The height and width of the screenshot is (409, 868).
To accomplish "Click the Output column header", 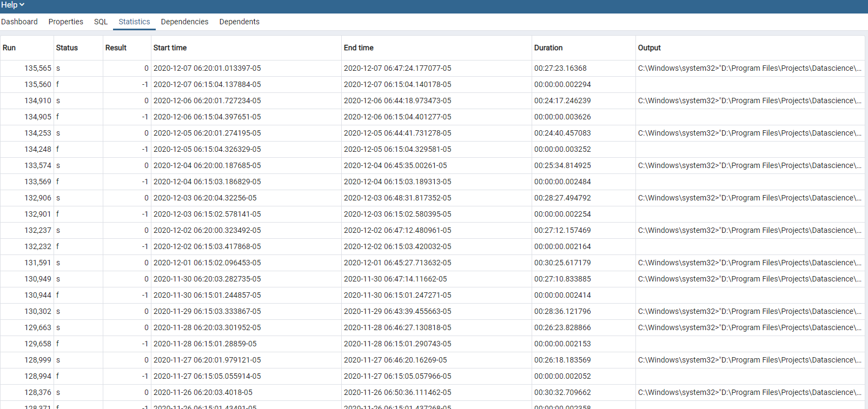I will [649, 48].
